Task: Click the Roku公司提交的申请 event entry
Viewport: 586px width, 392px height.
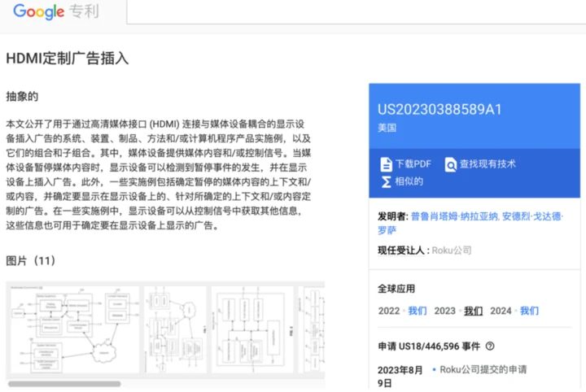Action: click(x=483, y=369)
